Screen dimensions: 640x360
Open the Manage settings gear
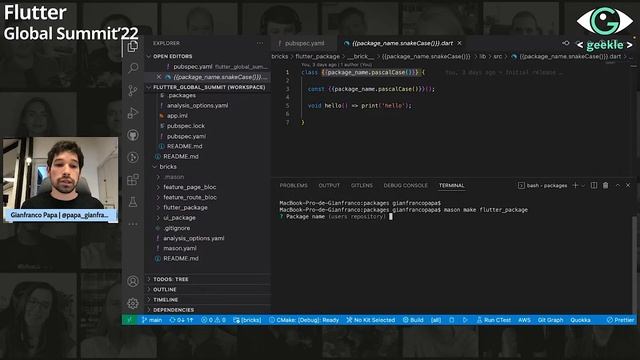point(133,303)
